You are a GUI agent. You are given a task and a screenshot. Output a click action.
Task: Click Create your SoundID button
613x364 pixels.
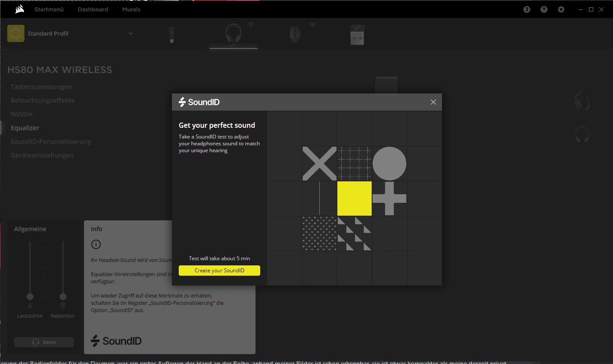[219, 271]
